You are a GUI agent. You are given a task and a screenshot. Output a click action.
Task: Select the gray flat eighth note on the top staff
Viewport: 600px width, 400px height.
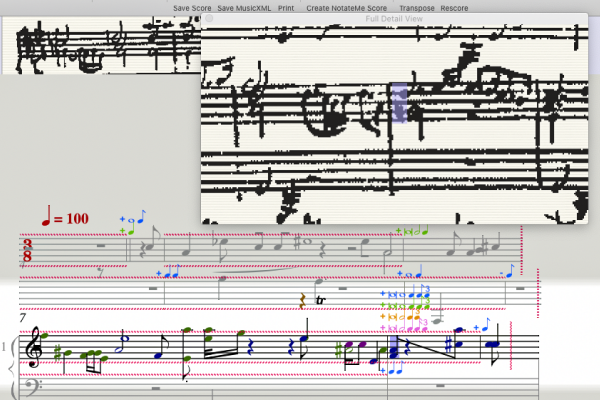pyautogui.click(x=220, y=245)
